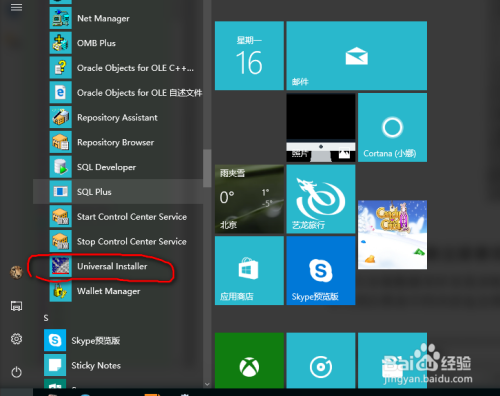Open SQL Developer icon

pyautogui.click(x=61, y=167)
